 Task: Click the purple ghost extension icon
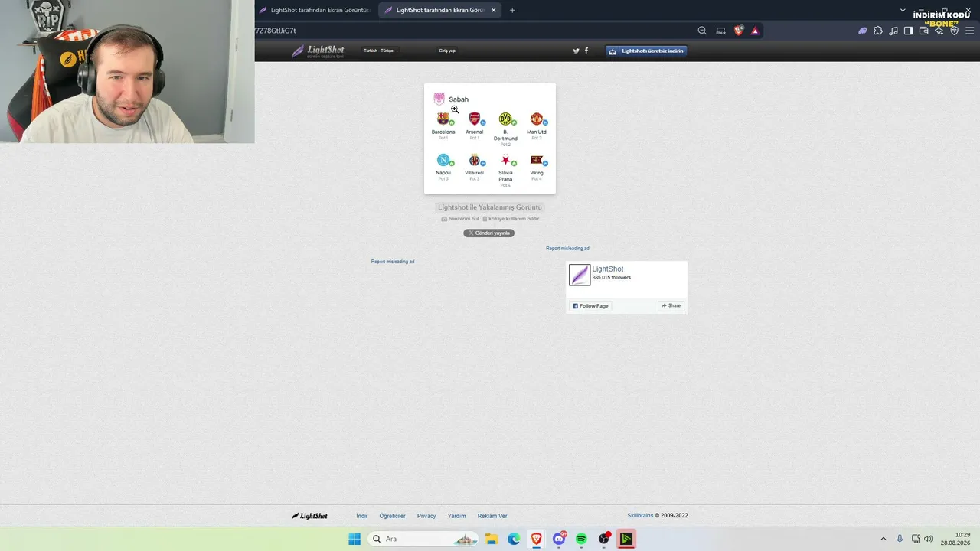pos(862,31)
